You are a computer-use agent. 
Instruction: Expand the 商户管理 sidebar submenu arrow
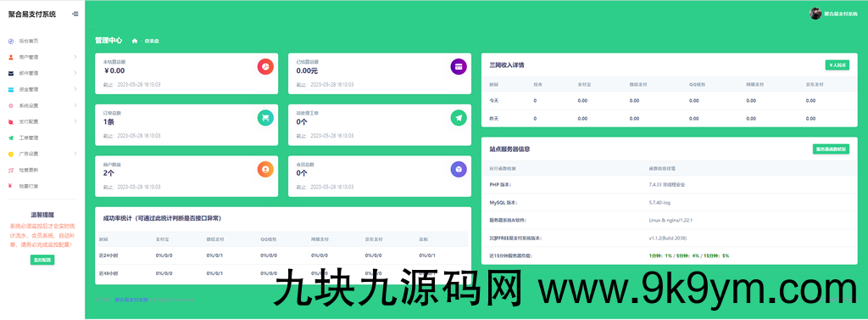[x=75, y=57]
